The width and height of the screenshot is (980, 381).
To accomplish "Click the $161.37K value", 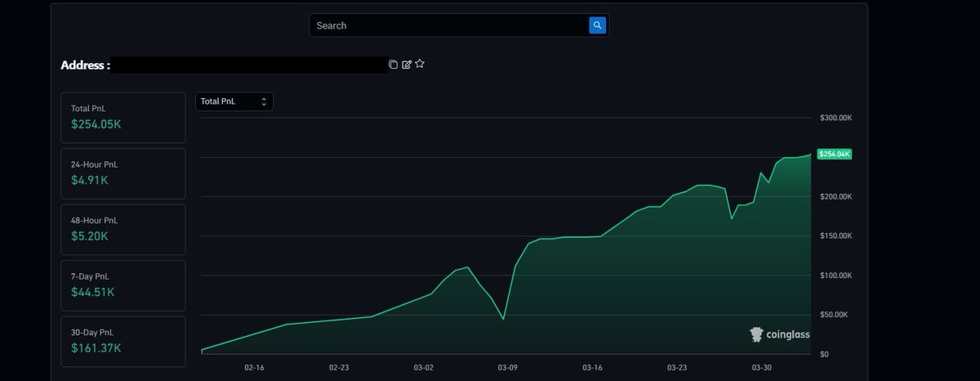I will pos(96,348).
